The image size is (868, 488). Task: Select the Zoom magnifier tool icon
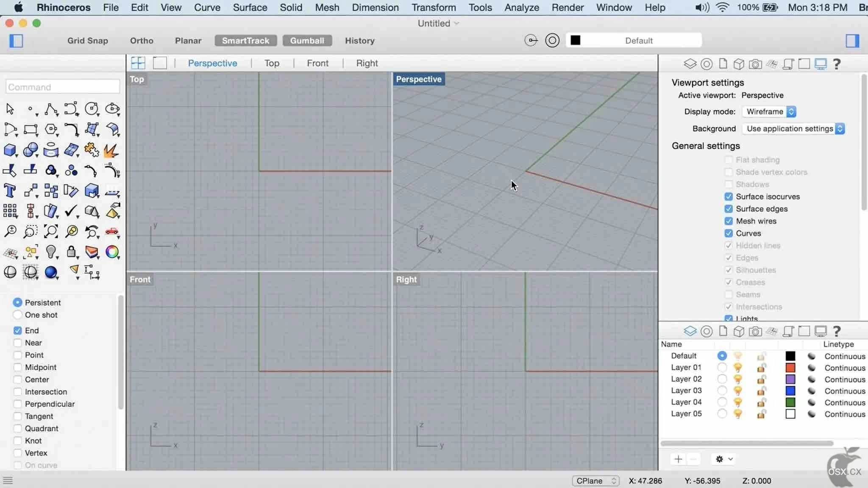[10, 231]
